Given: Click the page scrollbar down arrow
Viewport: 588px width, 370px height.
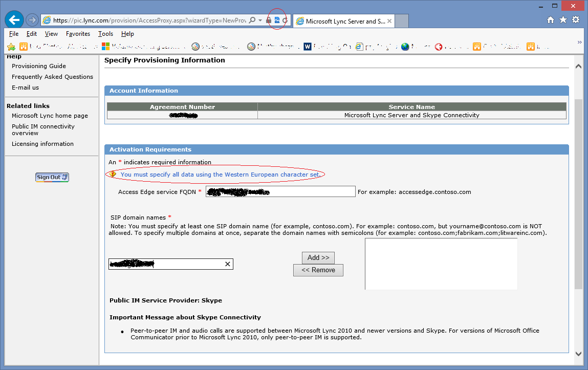Looking at the screenshot, I should [x=578, y=354].
